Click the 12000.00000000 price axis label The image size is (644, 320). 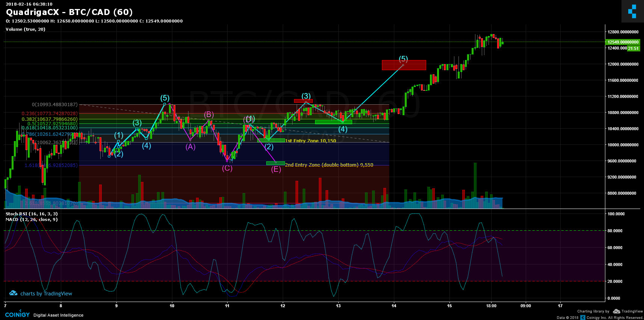pos(623,64)
